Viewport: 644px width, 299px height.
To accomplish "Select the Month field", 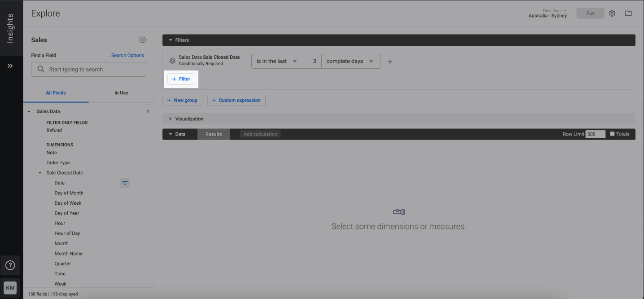I will [x=61, y=243].
